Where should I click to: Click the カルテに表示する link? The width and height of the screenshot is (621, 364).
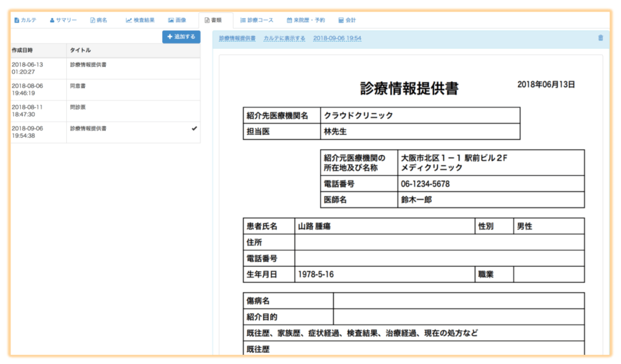pyautogui.click(x=284, y=39)
